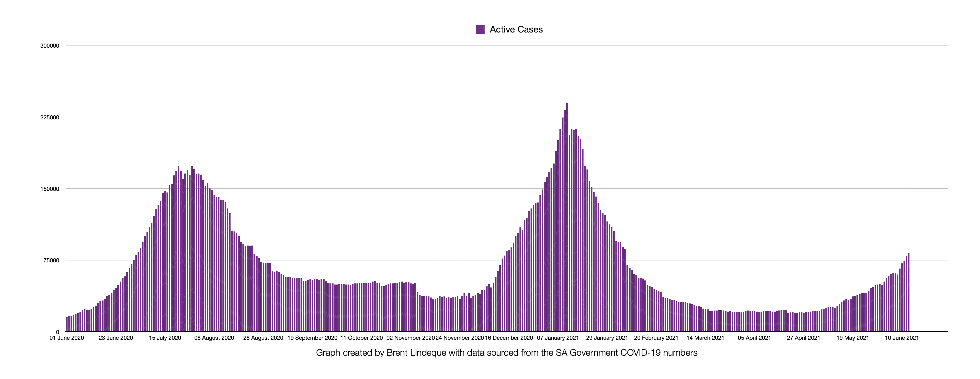Click the 29 January 2021 date label

point(607,338)
